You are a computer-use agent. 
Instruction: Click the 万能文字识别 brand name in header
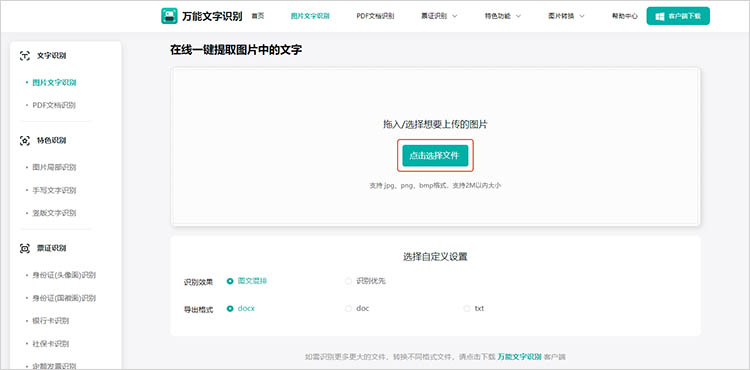(212, 16)
